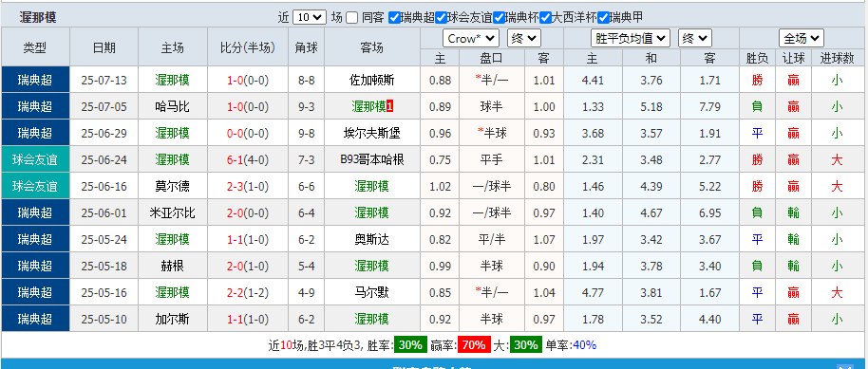Click the green 30% win rate badge
This screenshot has height=369, width=868.
coord(410,345)
